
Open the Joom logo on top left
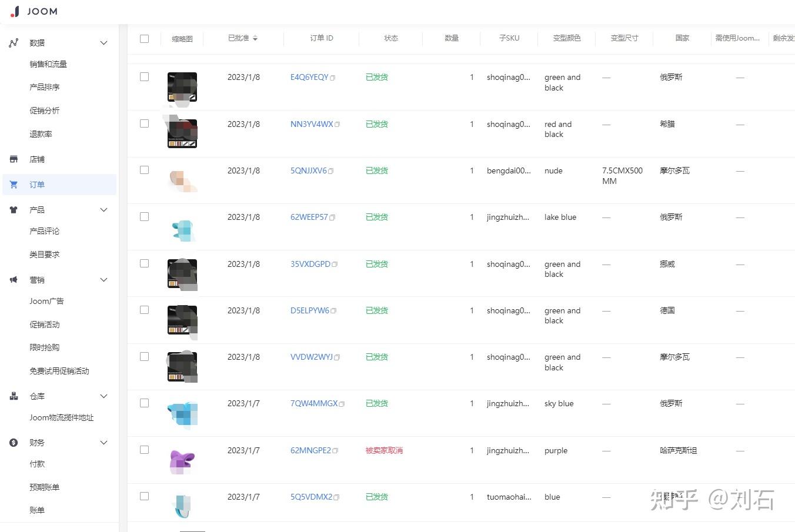pos(34,11)
